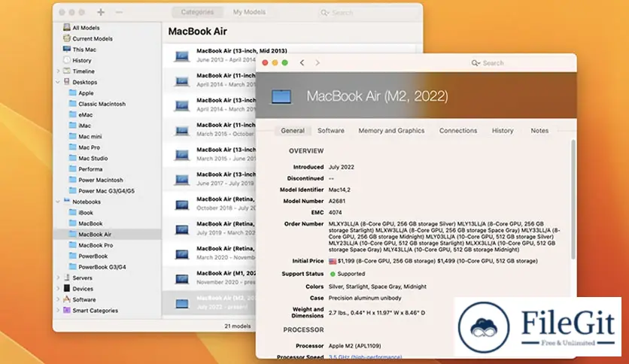Open the Mac Pro folder
This screenshot has height=364, width=629.
[84, 147]
